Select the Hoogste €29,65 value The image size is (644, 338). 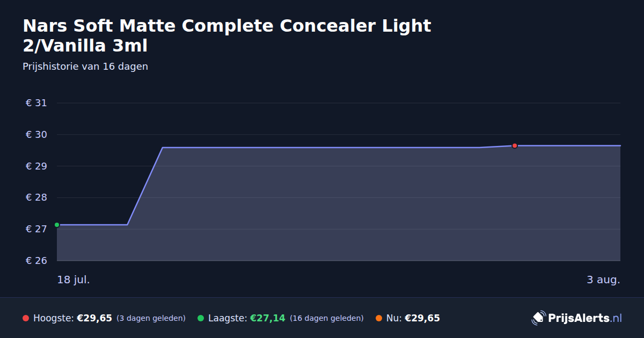pyautogui.click(x=94, y=318)
